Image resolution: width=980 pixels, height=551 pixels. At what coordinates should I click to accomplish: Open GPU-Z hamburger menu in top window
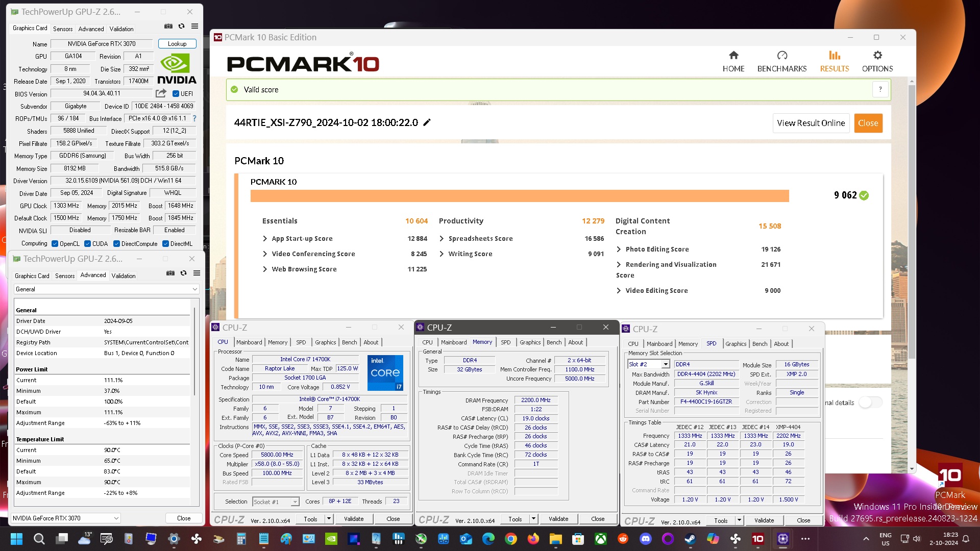(194, 26)
